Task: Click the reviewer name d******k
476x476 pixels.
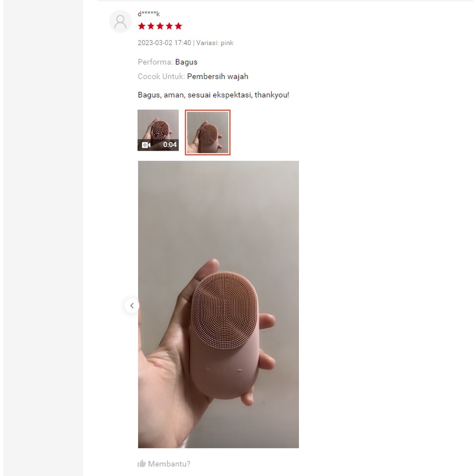Action: coord(149,14)
